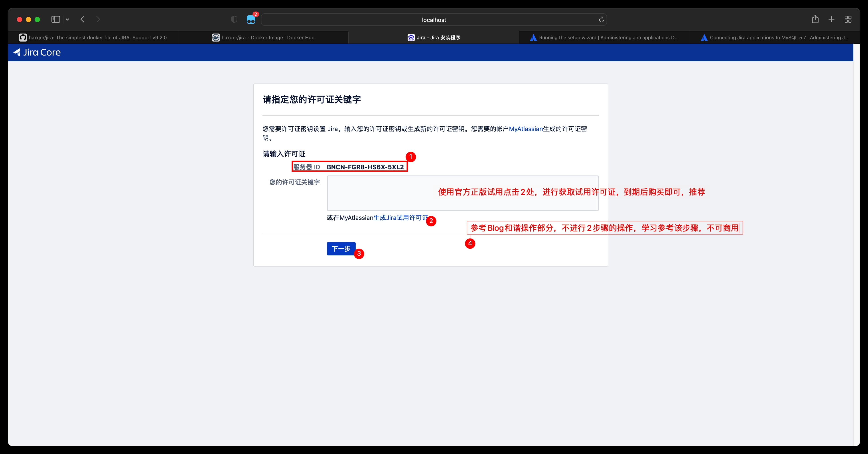The image size is (868, 454).
Task: Close the window with red button
Action: click(x=20, y=20)
